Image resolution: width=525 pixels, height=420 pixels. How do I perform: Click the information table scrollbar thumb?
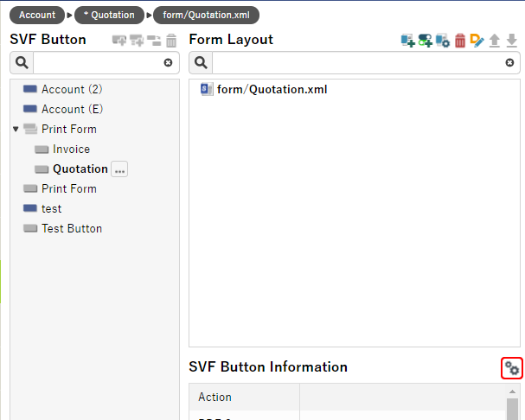[x=512, y=409]
